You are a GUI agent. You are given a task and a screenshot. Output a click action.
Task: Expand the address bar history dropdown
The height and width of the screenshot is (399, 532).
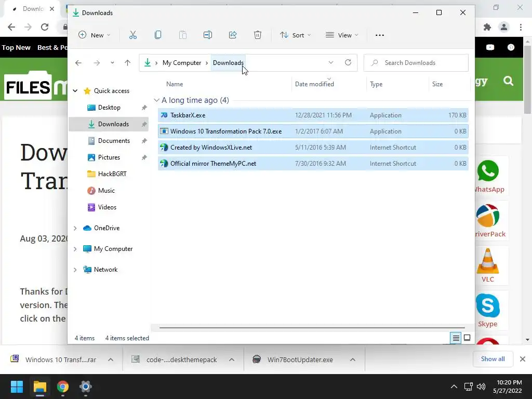[x=331, y=62]
